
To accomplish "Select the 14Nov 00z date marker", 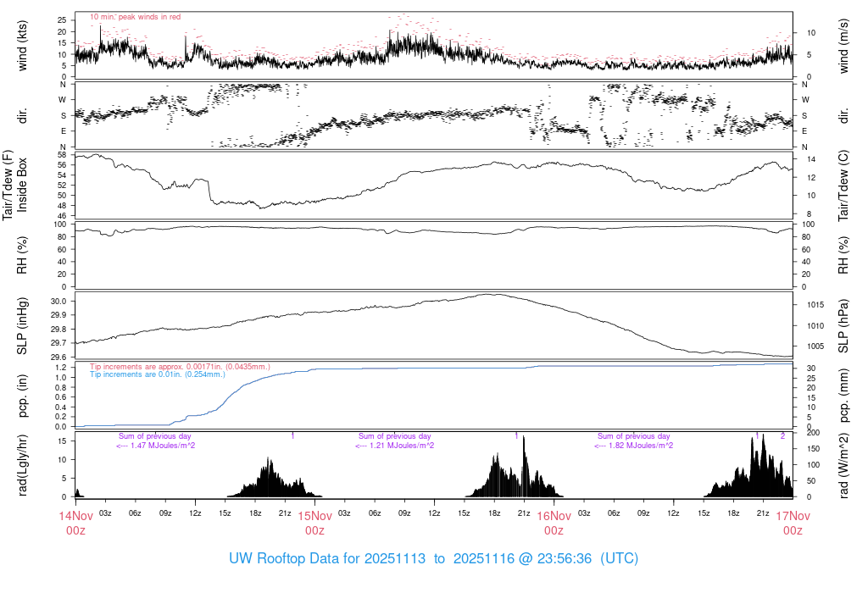I will [x=75, y=522].
